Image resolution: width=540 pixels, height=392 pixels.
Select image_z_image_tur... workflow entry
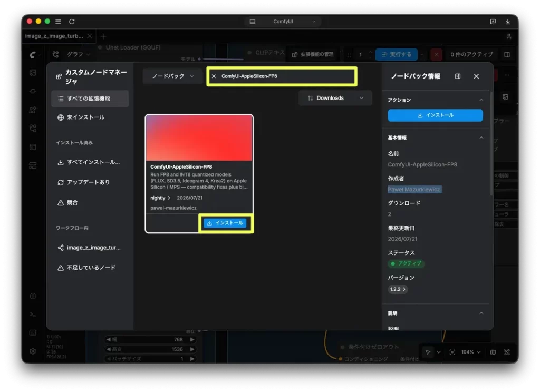tap(90, 248)
